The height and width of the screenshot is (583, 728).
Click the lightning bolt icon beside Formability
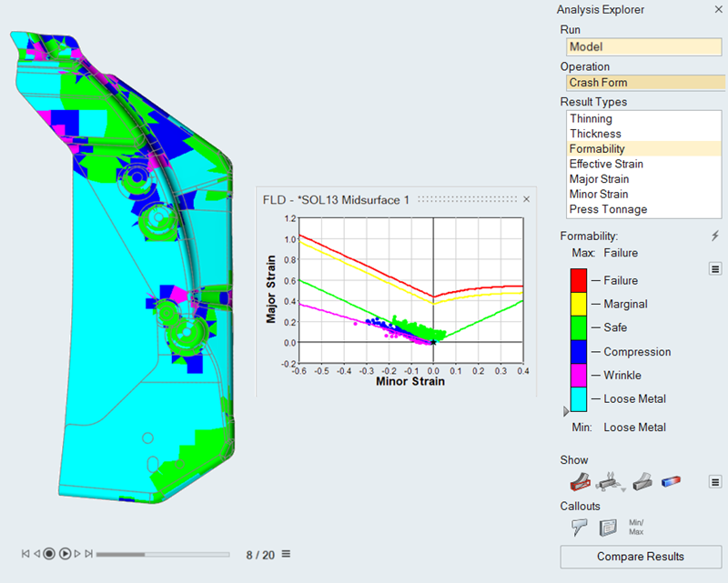coord(715,236)
